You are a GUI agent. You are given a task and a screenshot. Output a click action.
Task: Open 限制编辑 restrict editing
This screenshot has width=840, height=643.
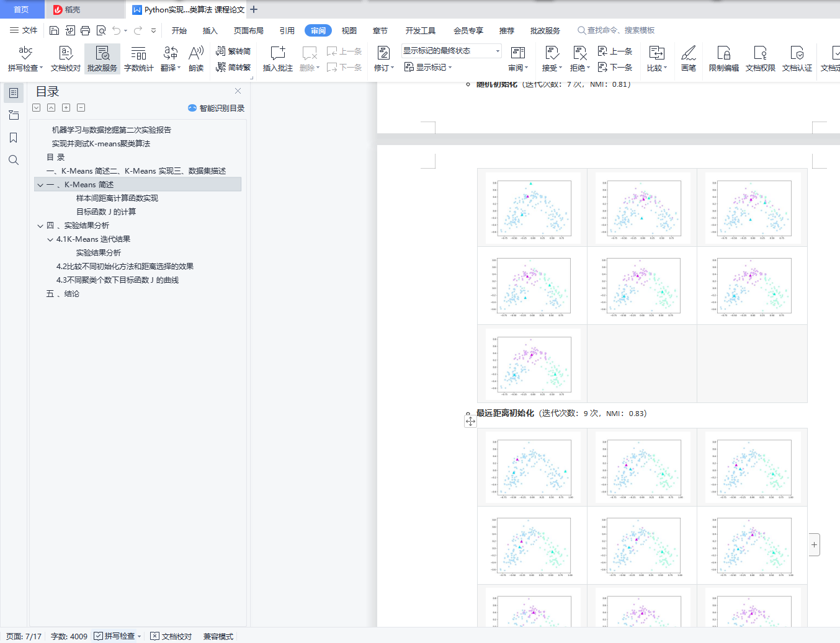724,59
